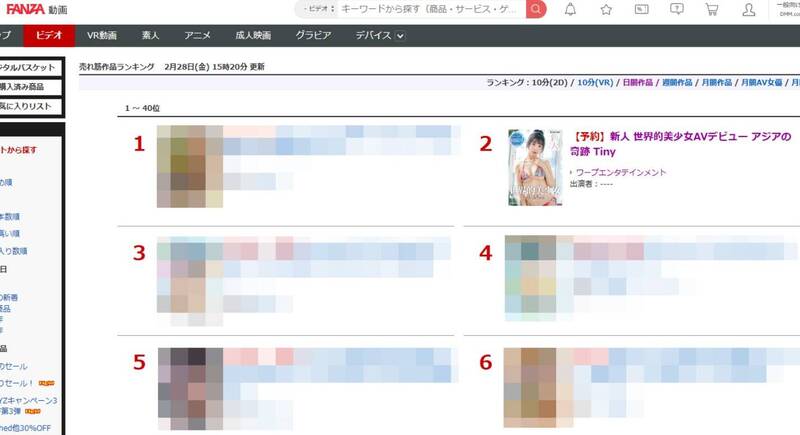
Task: Open account via the person icon
Action: tap(748, 9)
